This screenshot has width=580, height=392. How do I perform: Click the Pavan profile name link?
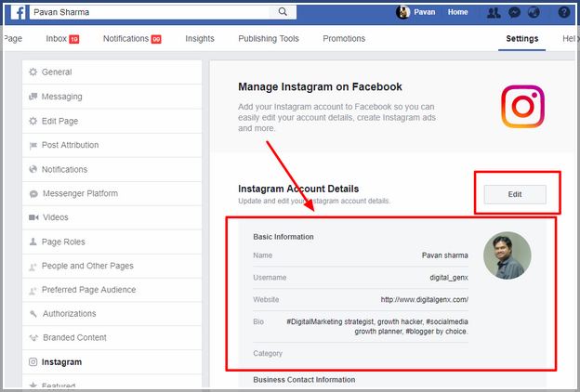(424, 12)
